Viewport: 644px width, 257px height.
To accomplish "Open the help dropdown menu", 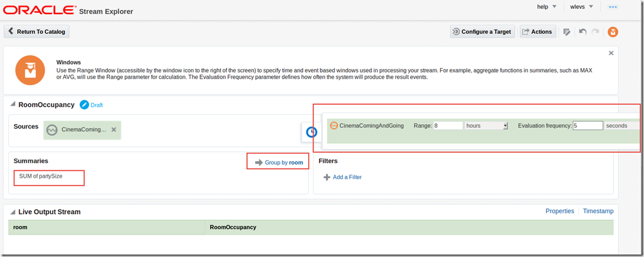I will click(546, 7).
